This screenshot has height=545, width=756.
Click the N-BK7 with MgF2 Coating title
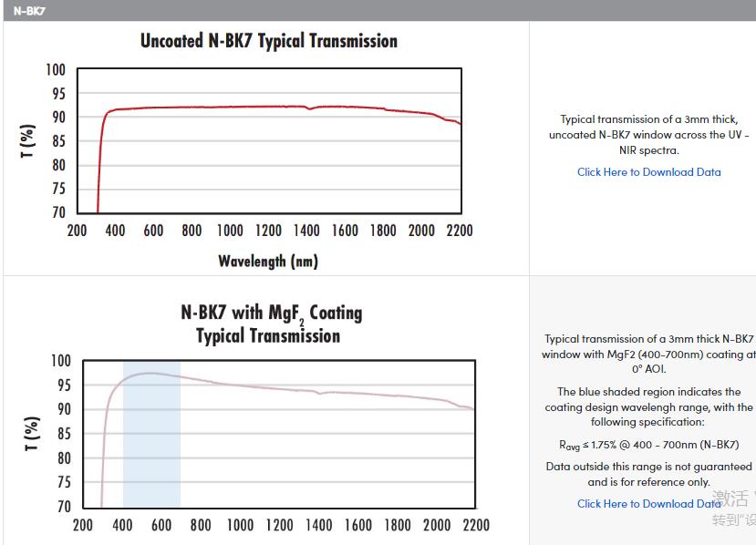[x=271, y=324]
